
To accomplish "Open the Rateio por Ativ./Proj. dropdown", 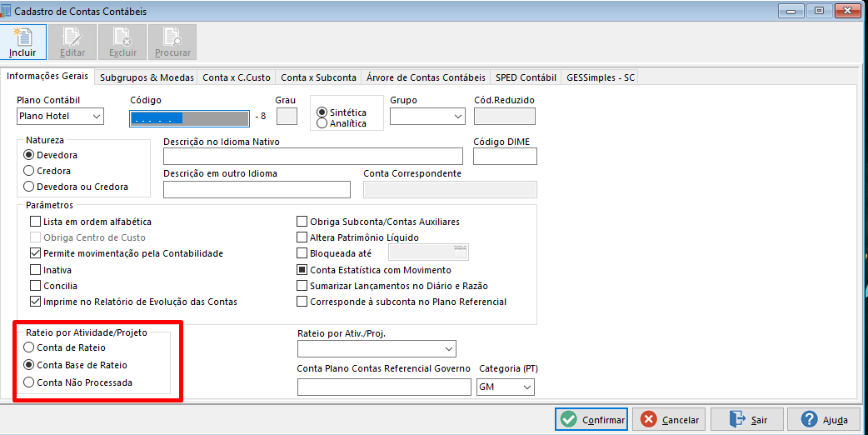I will 377,348.
